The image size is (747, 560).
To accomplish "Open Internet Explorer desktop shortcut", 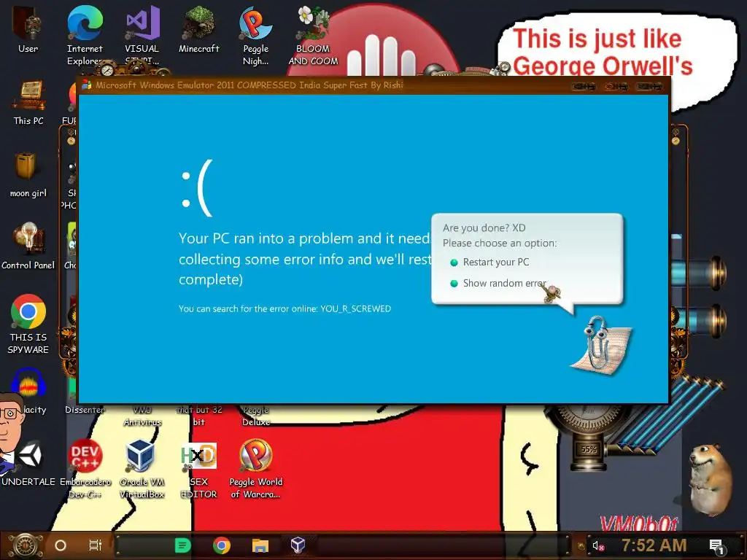I will pyautogui.click(x=85, y=34).
